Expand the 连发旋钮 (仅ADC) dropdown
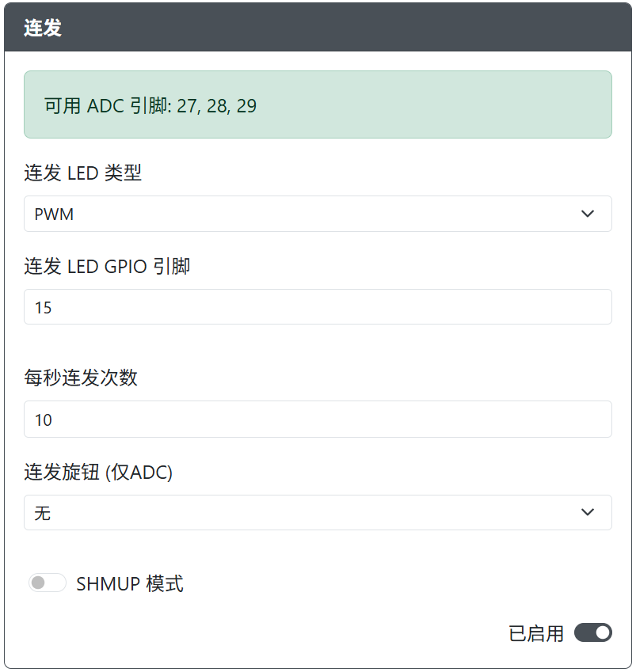The height and width of the screenshot is (672, 636). (317, 513)
